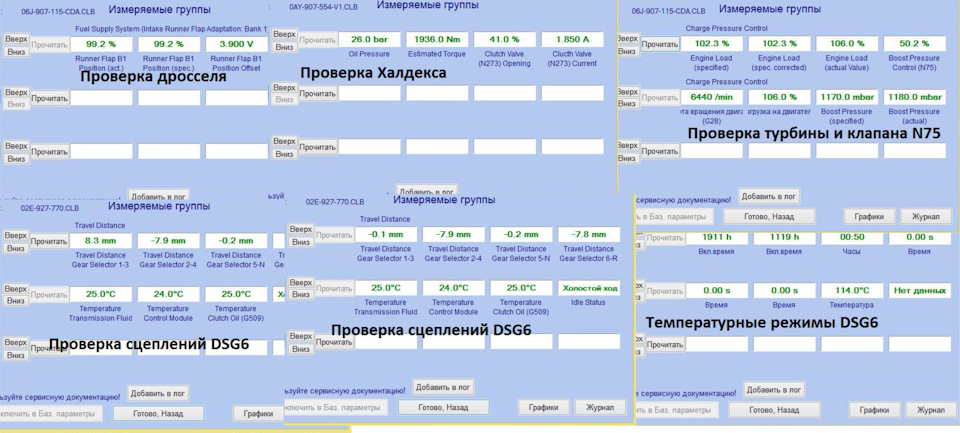Click Готово, Назад in turbine N75 window
The width and height of the screenshot is (960, 433).
click(770, 216)
